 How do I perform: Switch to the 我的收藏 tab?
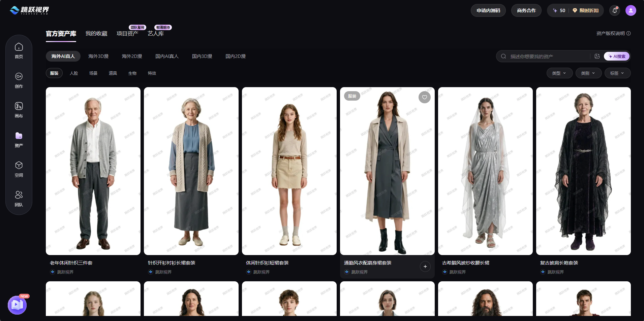(x=96, y=34)
